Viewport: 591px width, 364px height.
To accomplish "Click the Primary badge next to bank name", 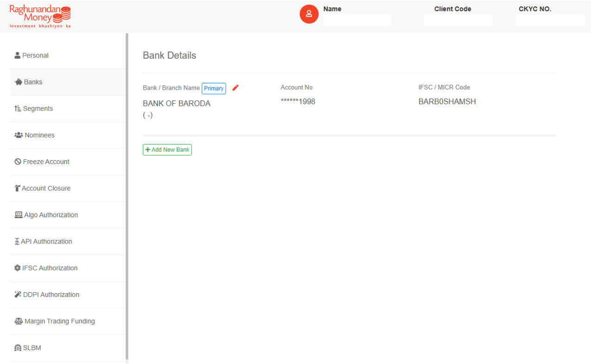I will (214, 88).
